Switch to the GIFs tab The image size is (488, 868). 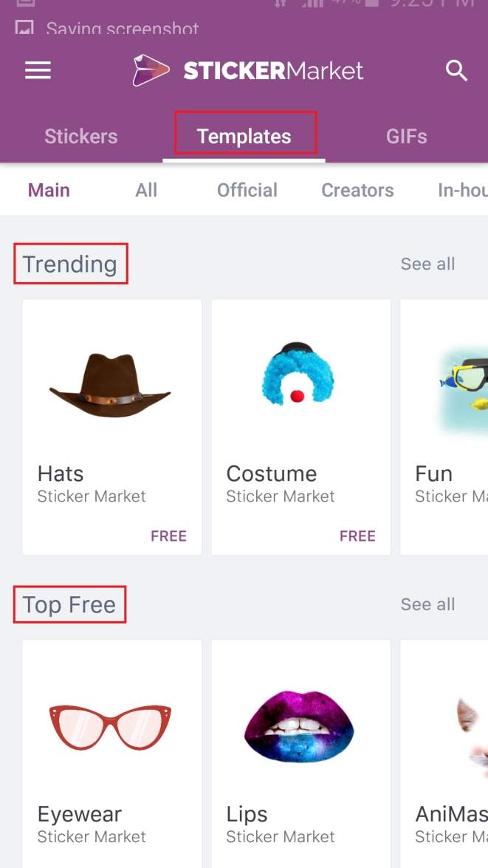tap(406, 136)
